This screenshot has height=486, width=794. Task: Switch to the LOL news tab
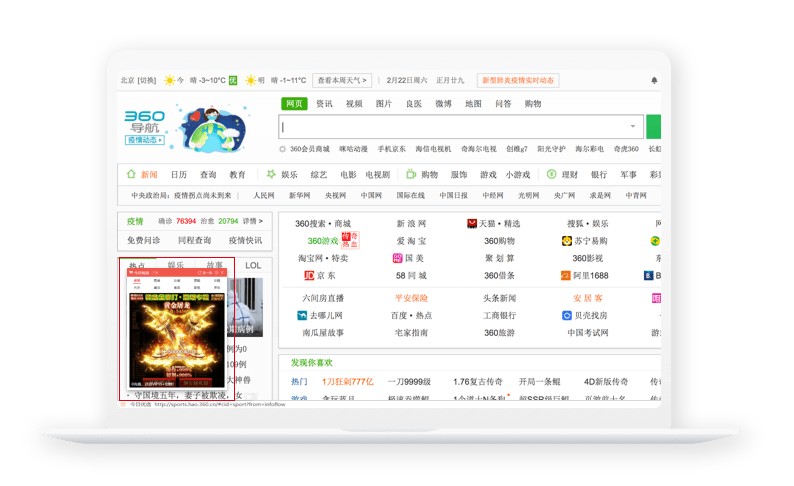(x=253, y=265)
